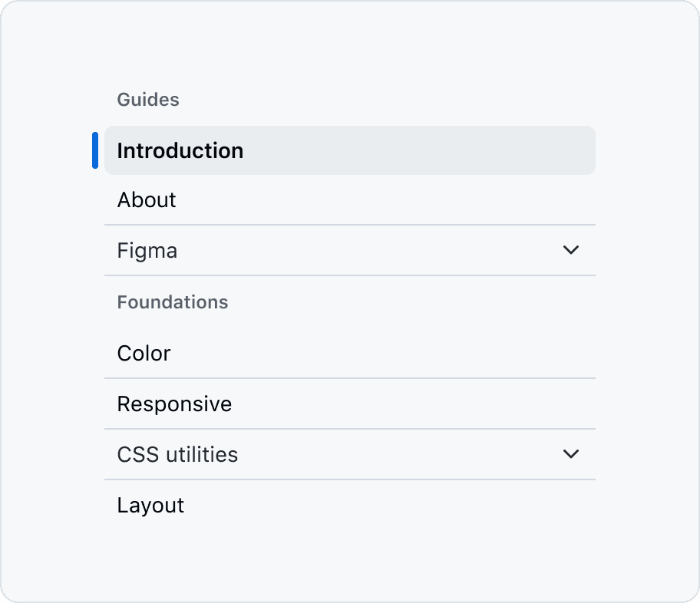The image size is (700, 603).
Task: Click the blue active indicator bar
Action: pos(95,150)
